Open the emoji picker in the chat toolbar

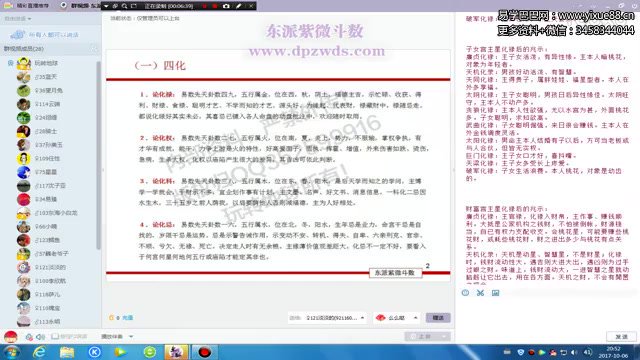465,293
